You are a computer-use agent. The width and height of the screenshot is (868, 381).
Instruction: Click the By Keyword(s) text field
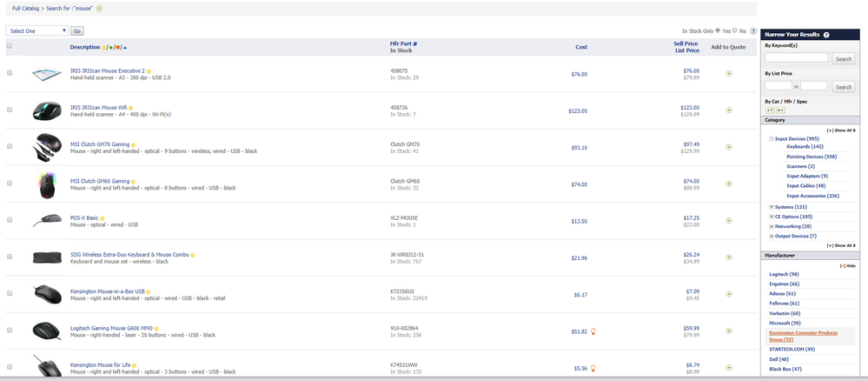[796, 58]
